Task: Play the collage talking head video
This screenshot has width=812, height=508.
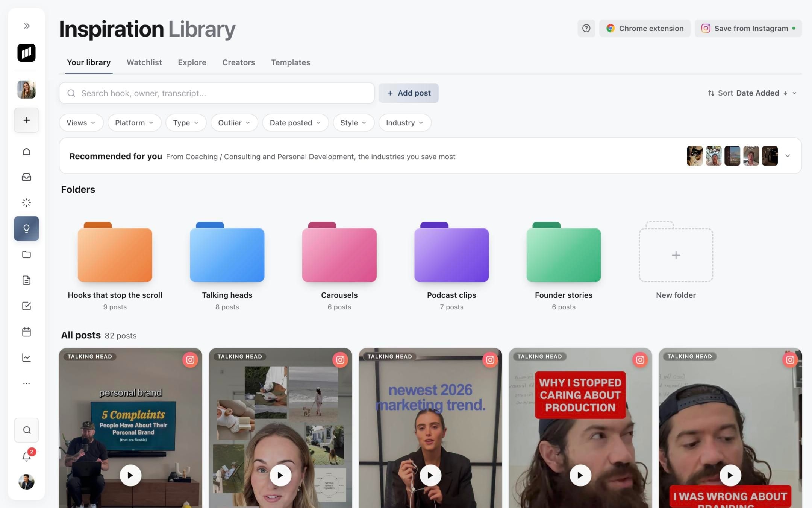Action: [280, 475]
